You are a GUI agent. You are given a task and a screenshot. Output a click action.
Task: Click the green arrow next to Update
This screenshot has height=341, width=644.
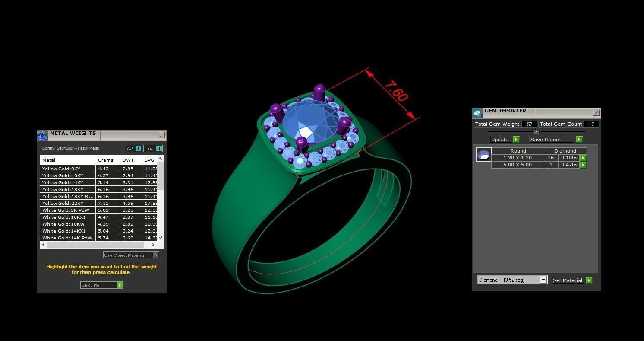516,139
